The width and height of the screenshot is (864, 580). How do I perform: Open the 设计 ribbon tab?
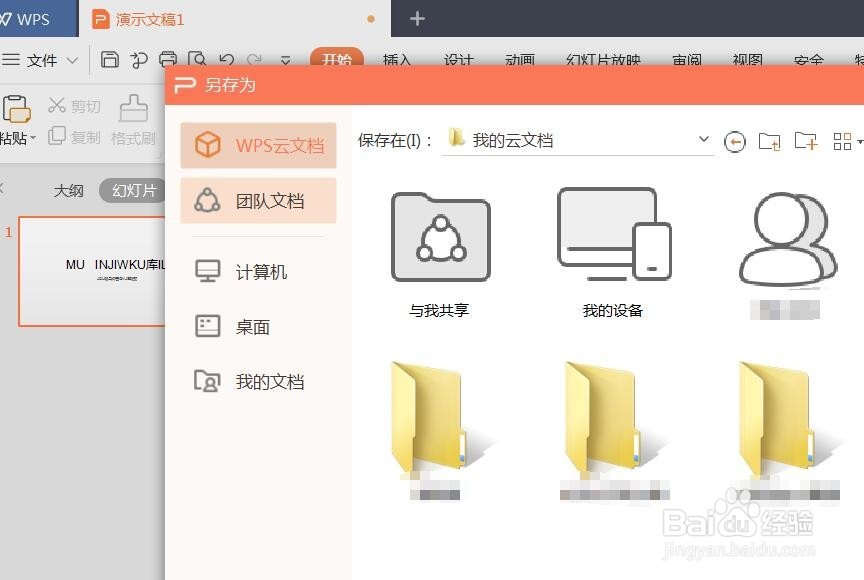tap(458, 59)
